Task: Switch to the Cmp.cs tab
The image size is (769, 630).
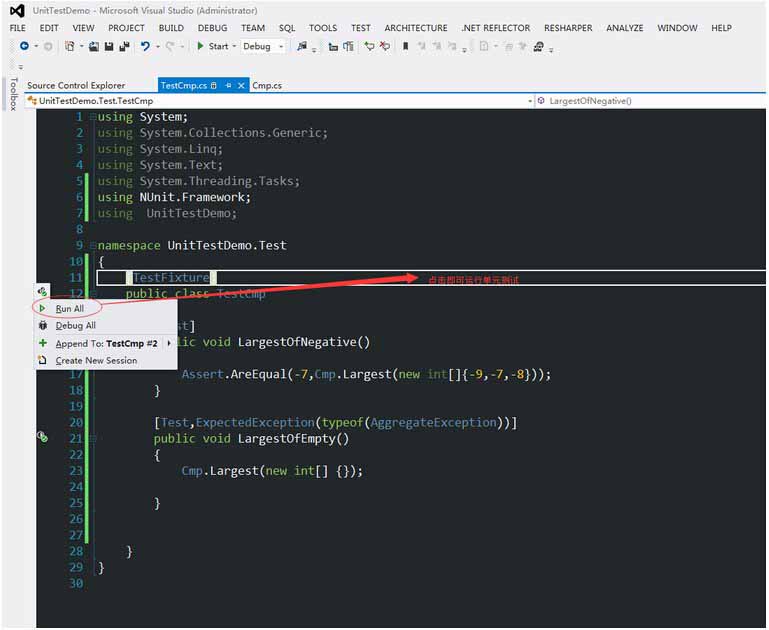Action: click(x=267, y=86)
